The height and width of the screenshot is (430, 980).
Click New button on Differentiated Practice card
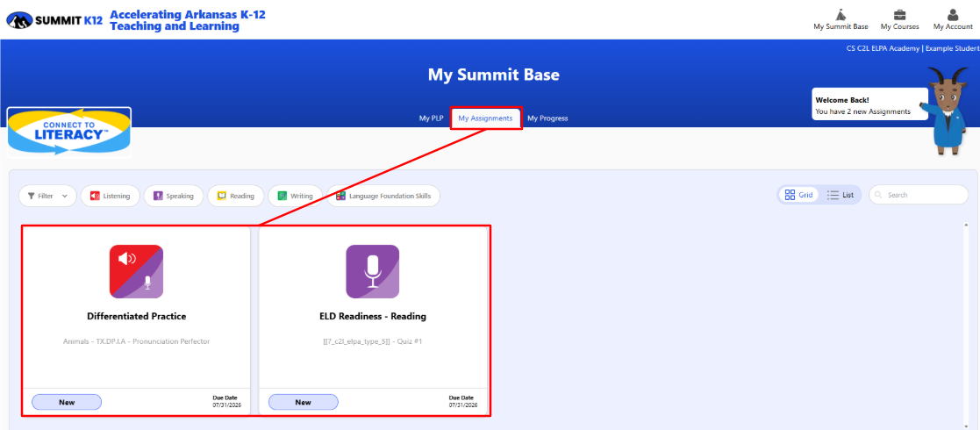67,402
